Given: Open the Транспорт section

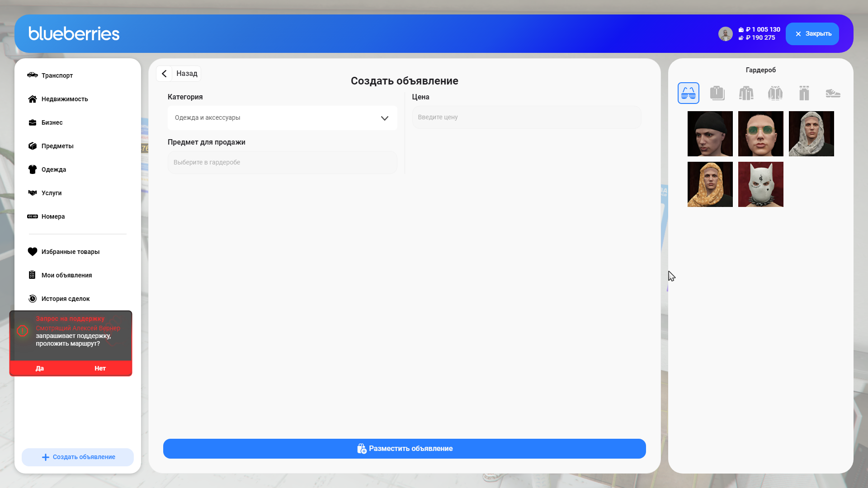Looking at the screenshot, I should pyautogui.click(x=57, y=75).
